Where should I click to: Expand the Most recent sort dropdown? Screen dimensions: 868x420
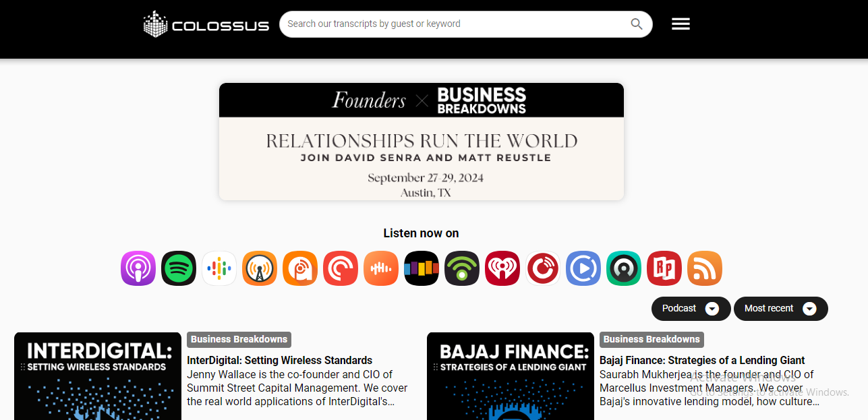pyautogui.click(x=780, y=309)
